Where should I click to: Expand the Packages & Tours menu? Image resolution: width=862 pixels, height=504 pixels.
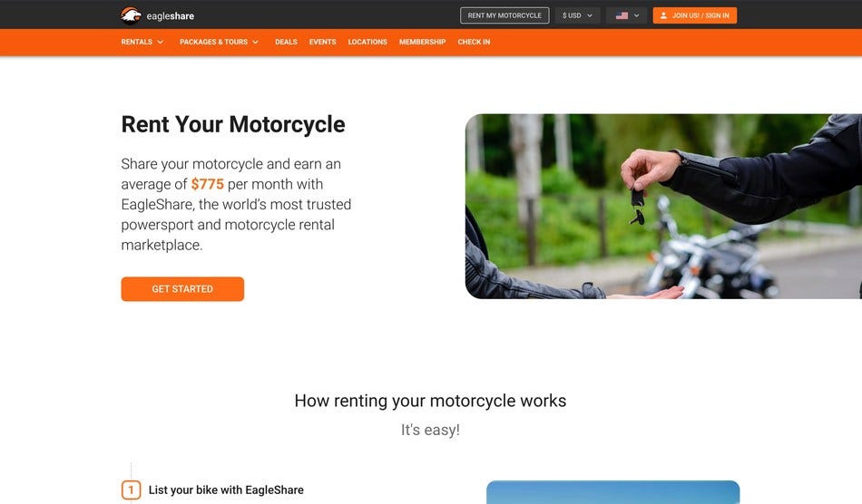pyautogui.click(x=219, y=42)
